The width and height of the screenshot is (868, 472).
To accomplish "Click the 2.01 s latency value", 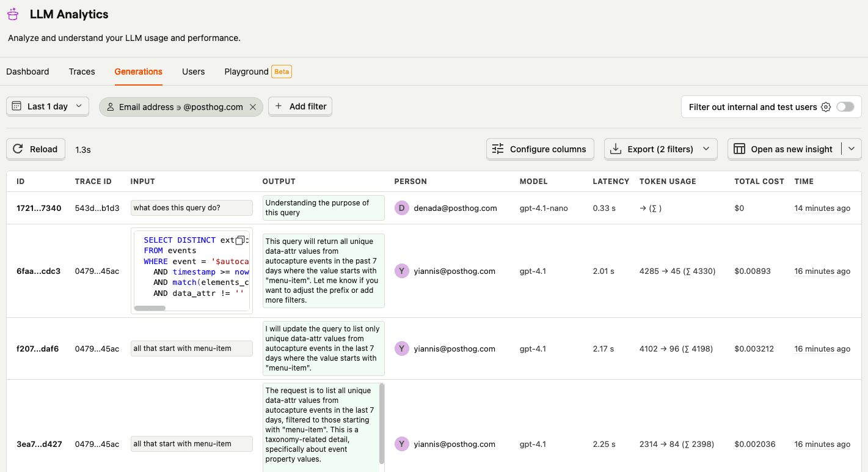I will click(x=604, y=271).
